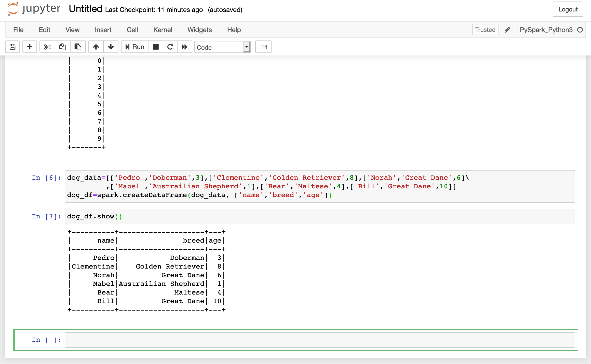Screen dimensions: 591x364
Task: Insert a new cell below
Action: pos(30,47)
